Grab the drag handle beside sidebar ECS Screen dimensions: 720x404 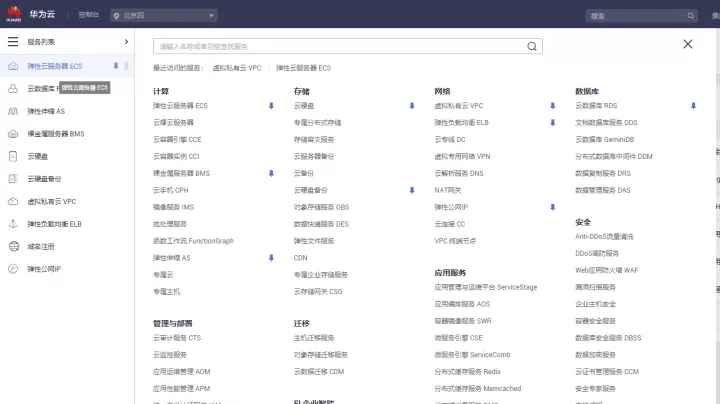pos(126,66)
